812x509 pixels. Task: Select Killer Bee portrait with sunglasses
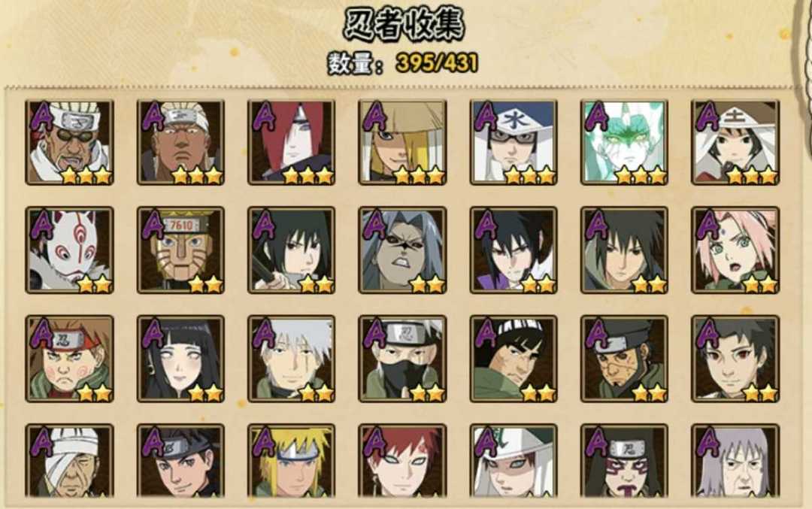pos(69,142)
